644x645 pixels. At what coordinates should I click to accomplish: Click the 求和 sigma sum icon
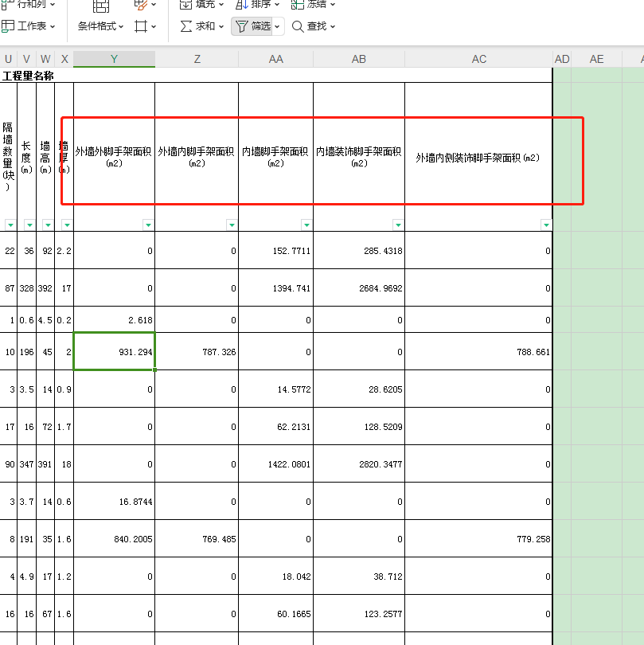186,26
